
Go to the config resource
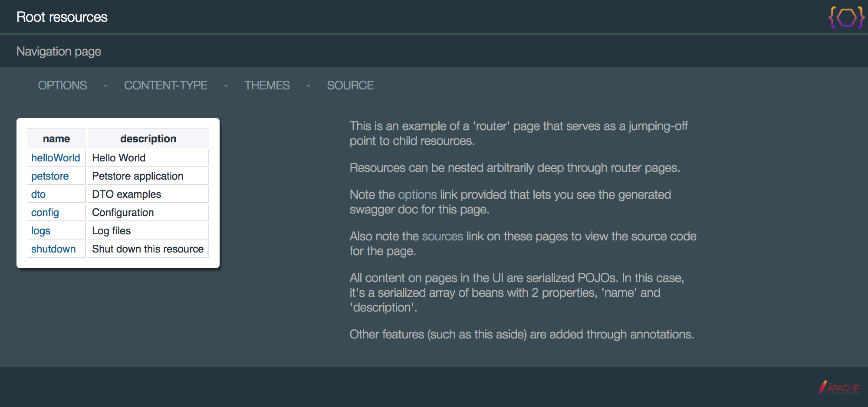[x=45, y=213]
